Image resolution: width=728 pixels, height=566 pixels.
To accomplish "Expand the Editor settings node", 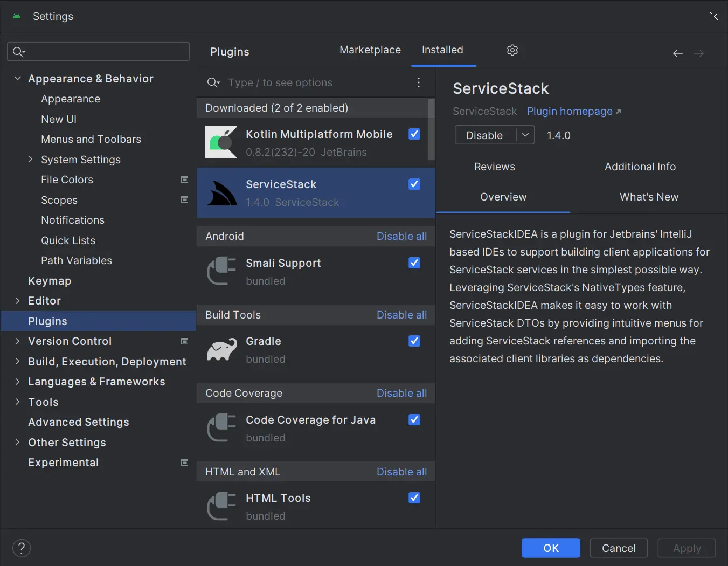I will point(18,300).
